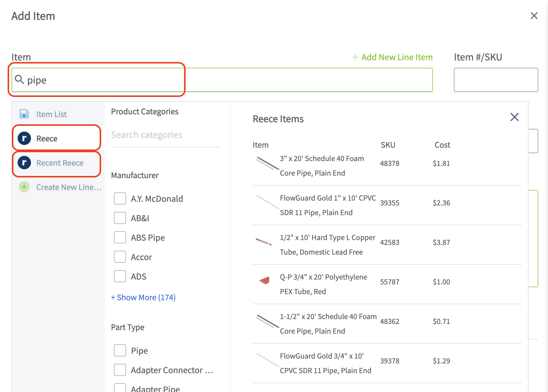Check the Accor manufacturer box
This screenshot has height=392, width=548.
pos(120,257)
